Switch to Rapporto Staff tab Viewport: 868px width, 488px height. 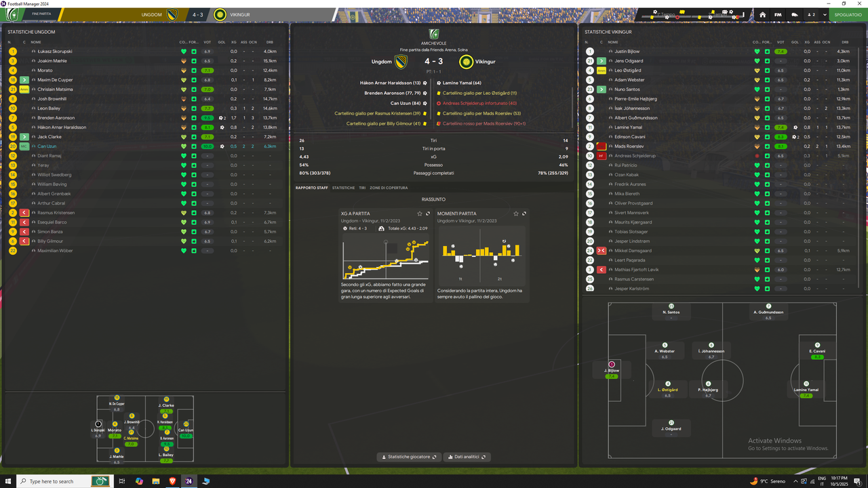[311, 188]
